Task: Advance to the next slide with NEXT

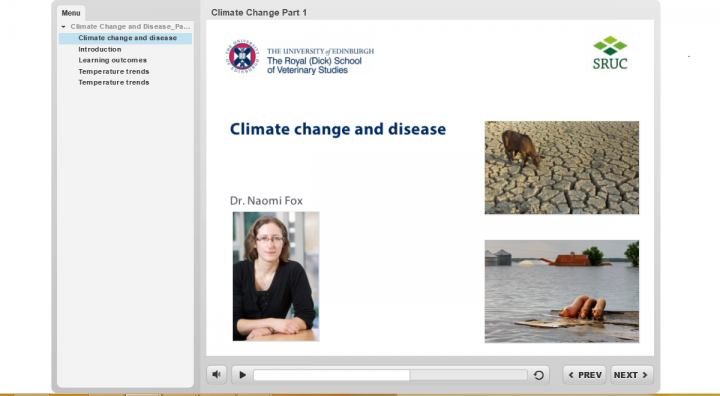Action: (631, 375)
